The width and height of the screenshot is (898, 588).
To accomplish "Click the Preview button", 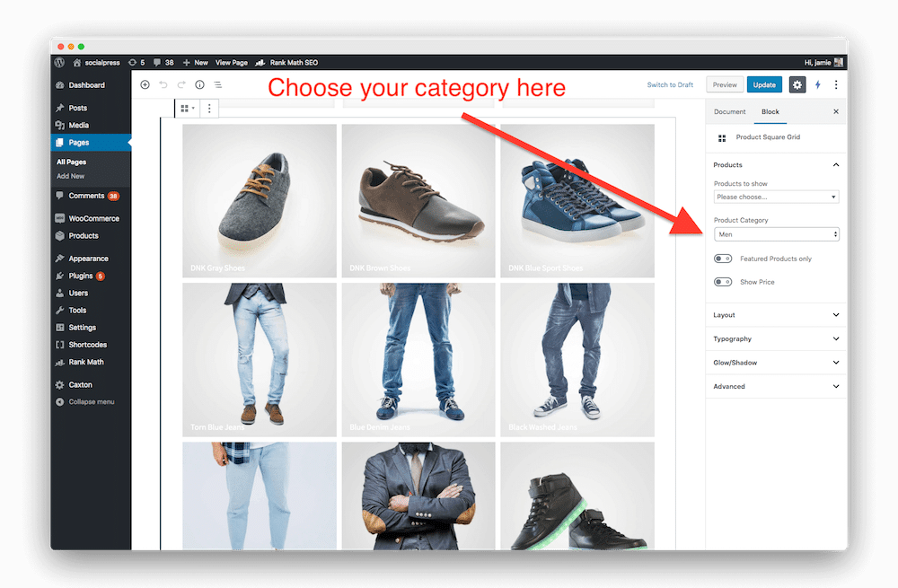I will [725, 84].
